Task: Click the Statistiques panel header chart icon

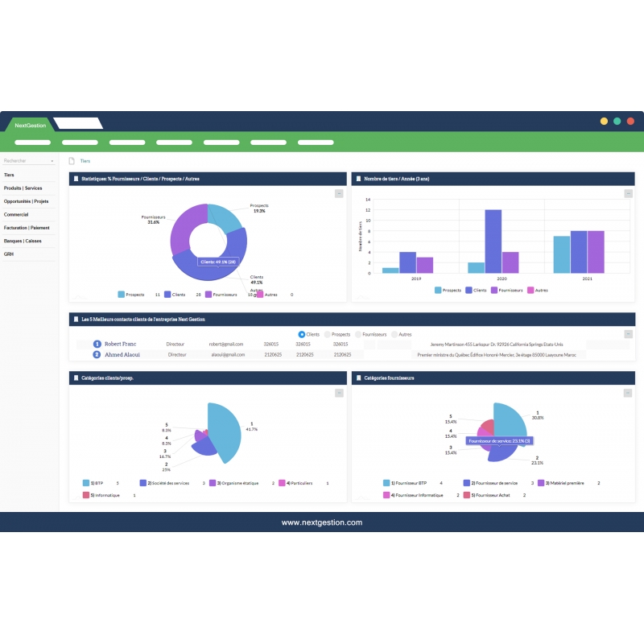Action: click(x=75, y=179)
